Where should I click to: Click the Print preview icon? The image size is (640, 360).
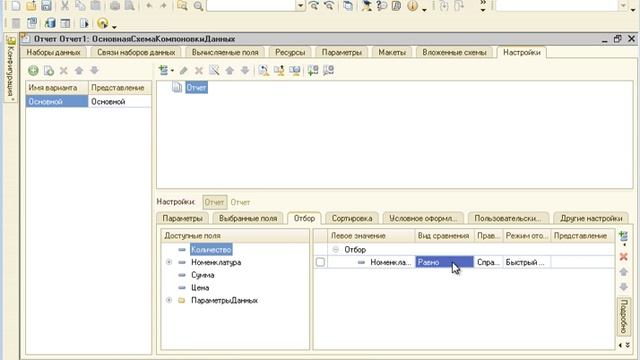tap(129, 5)
